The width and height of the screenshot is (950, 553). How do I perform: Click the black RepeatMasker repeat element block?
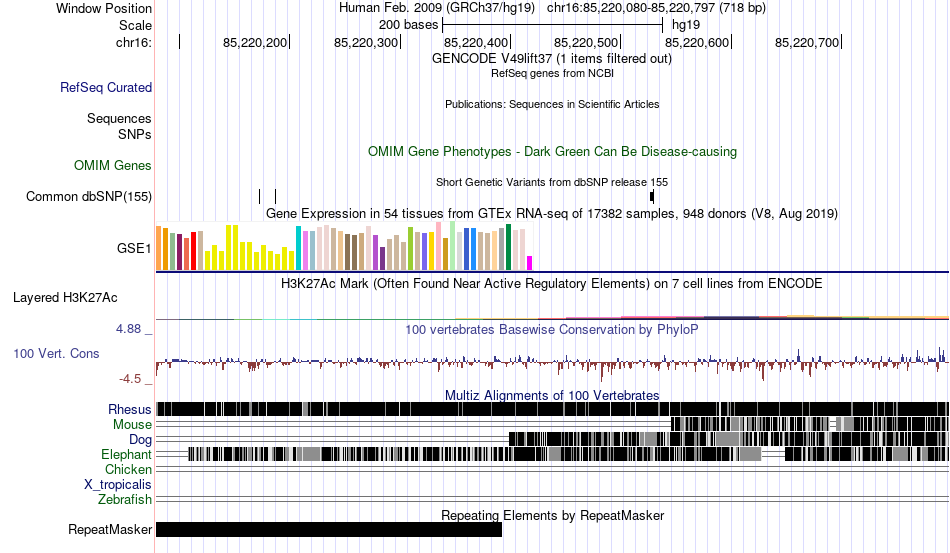[x=329, y=529]
